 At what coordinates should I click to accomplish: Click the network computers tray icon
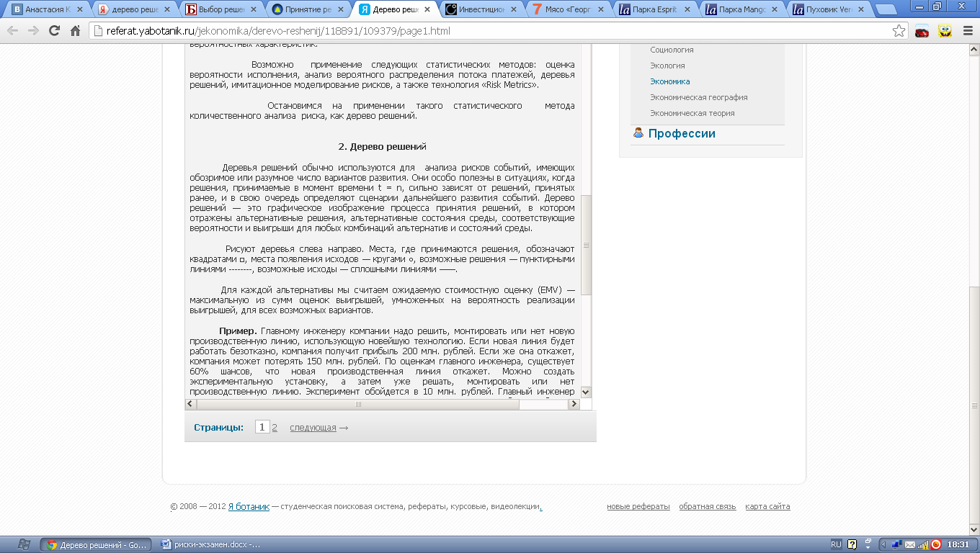click(x=896, y=544)
